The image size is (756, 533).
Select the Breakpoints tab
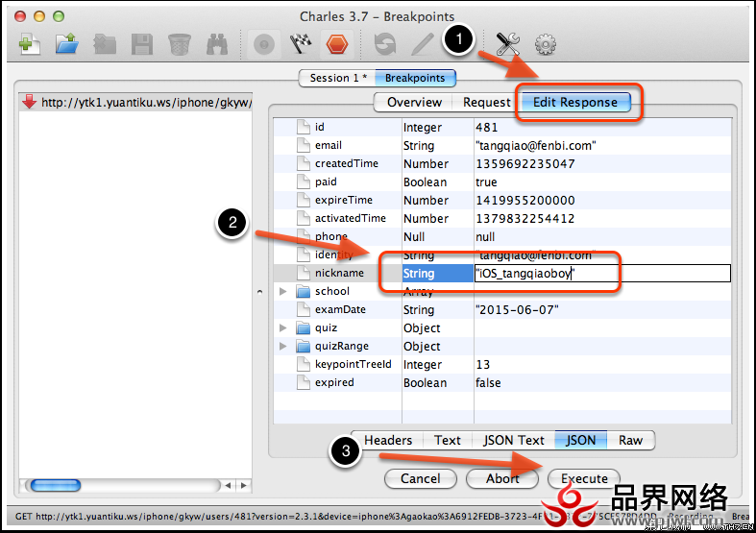point(415,78)
